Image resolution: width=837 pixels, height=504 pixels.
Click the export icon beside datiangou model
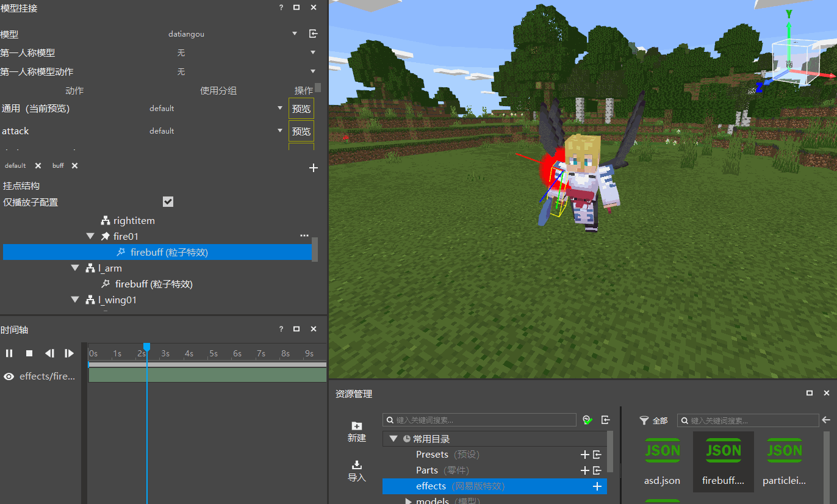(x=313, y=34)
